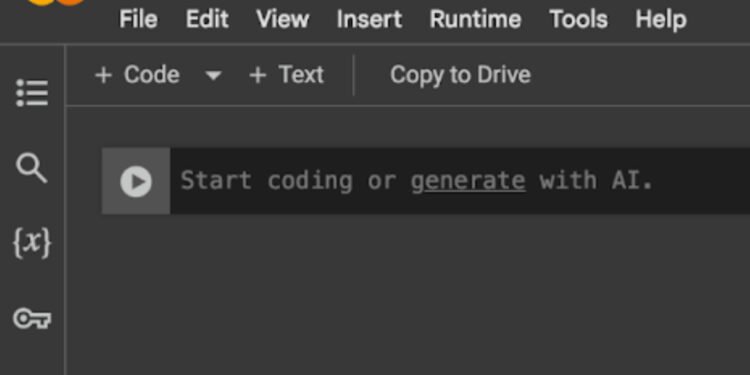Expand the dropdown arrow next to Code
The image size is (750, 375).
click(213, 76)
